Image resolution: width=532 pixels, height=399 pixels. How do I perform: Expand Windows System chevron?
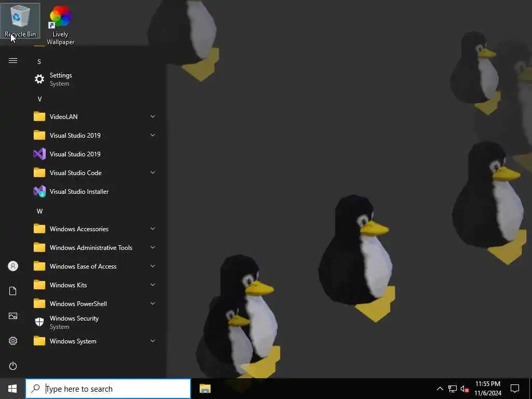[153, 341]
